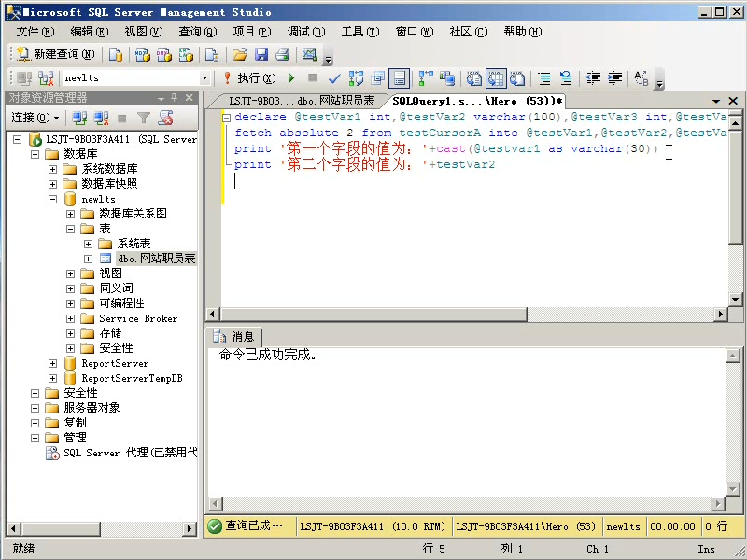Open the Query (查询) menu

(x=198, y=32)
